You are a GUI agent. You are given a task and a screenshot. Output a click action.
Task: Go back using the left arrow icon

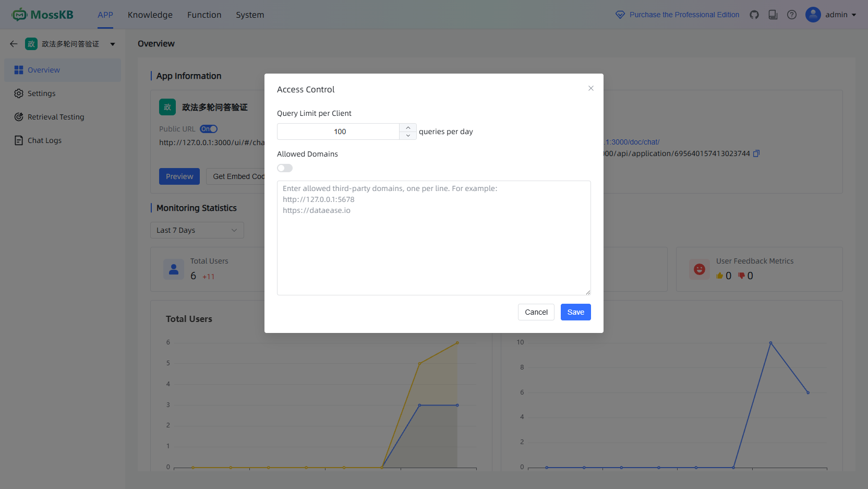click(14, 44)
